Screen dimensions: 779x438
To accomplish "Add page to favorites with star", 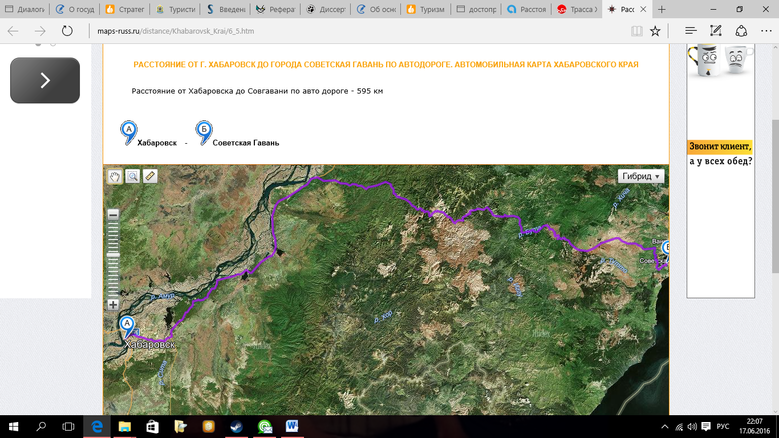I will 655,31.
